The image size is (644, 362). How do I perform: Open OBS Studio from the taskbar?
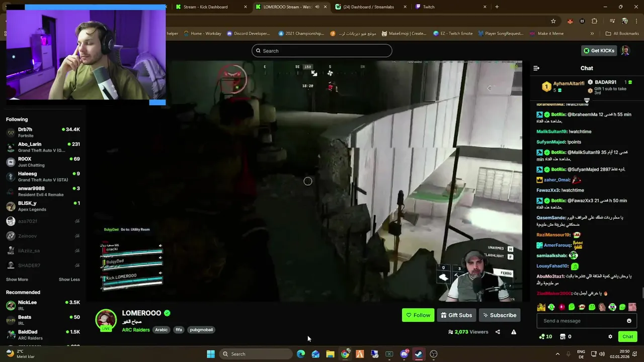(x=434, y=354)
